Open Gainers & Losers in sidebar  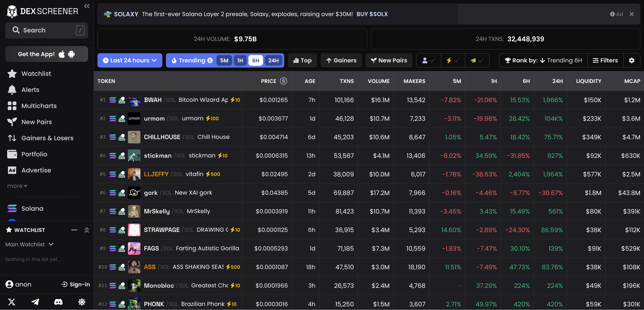(40, 138)
